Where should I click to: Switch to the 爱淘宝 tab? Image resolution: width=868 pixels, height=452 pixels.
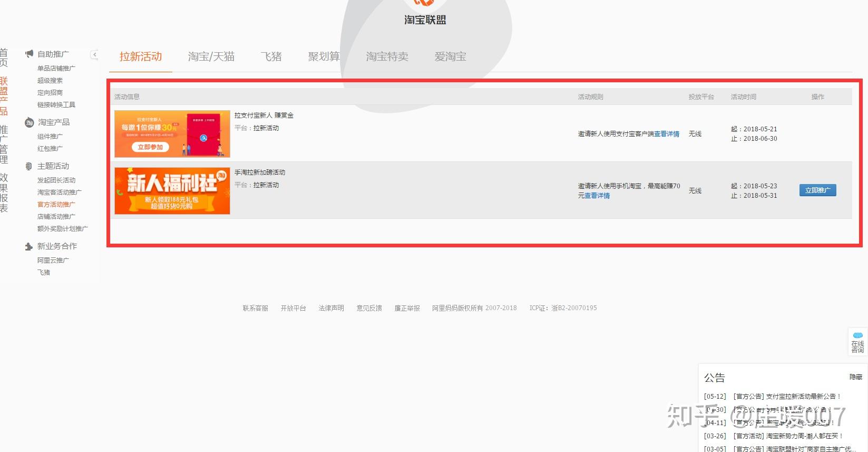coord(451,56)
